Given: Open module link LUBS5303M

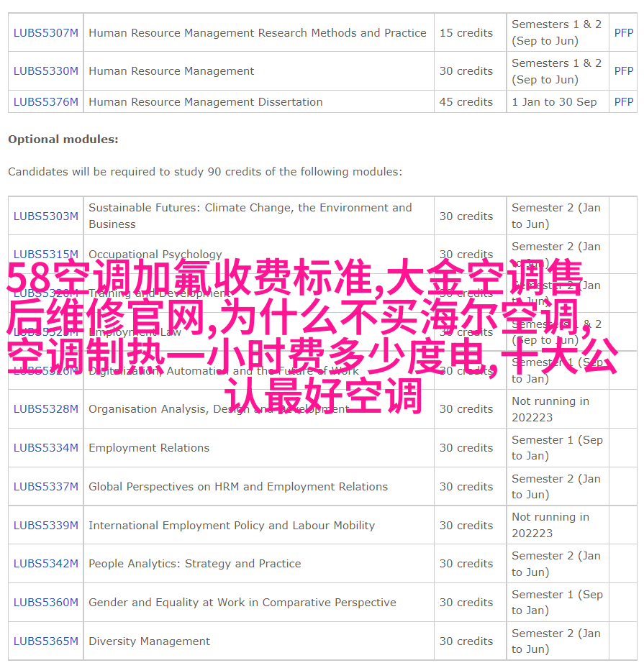Looking at the screenshot, I should 46,216.
